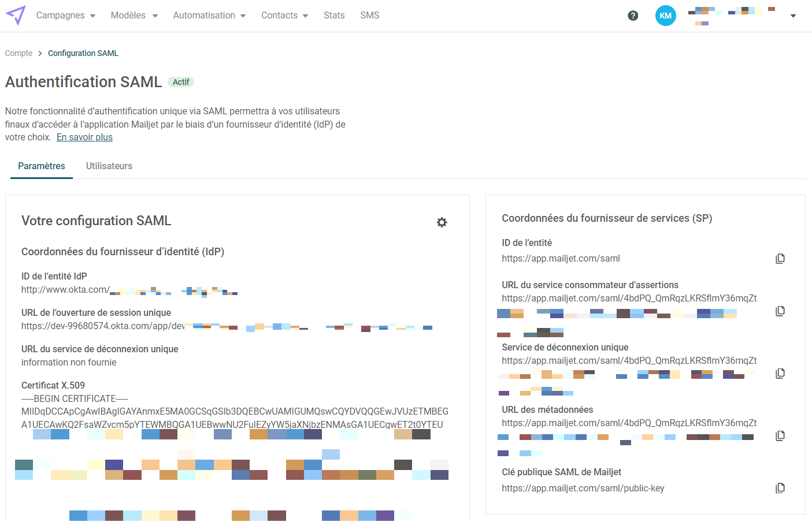Click the dev-99680574.okta.com sign-on URL

pos(103,326)
